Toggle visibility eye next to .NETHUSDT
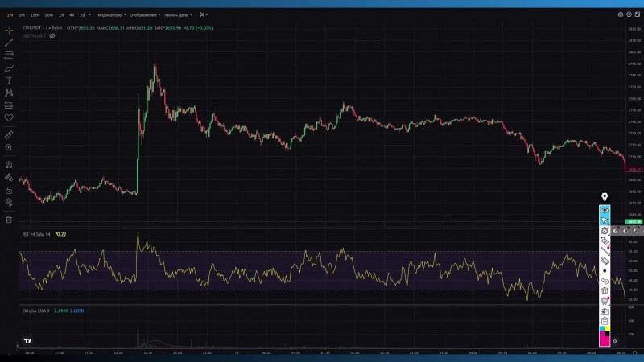Image resolution: width=644 pixels, height=362 pixels. 52,36
